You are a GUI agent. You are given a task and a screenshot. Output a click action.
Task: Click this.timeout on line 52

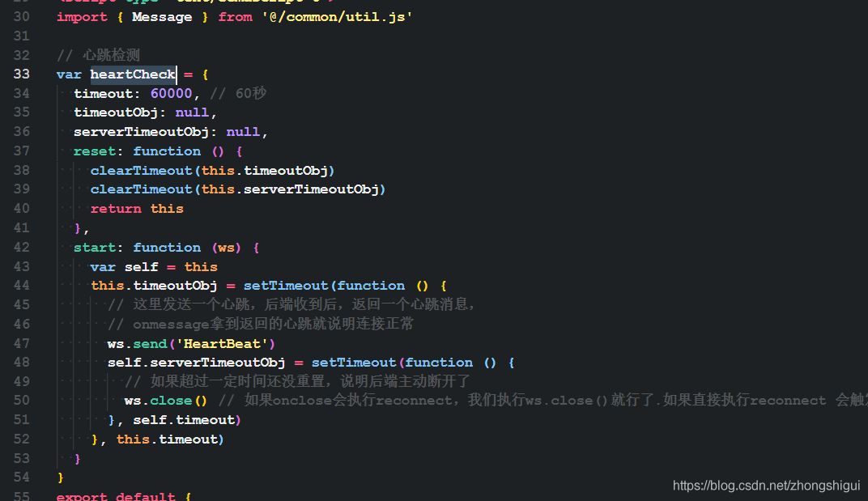pyautogui.click(x=167, y=439)
